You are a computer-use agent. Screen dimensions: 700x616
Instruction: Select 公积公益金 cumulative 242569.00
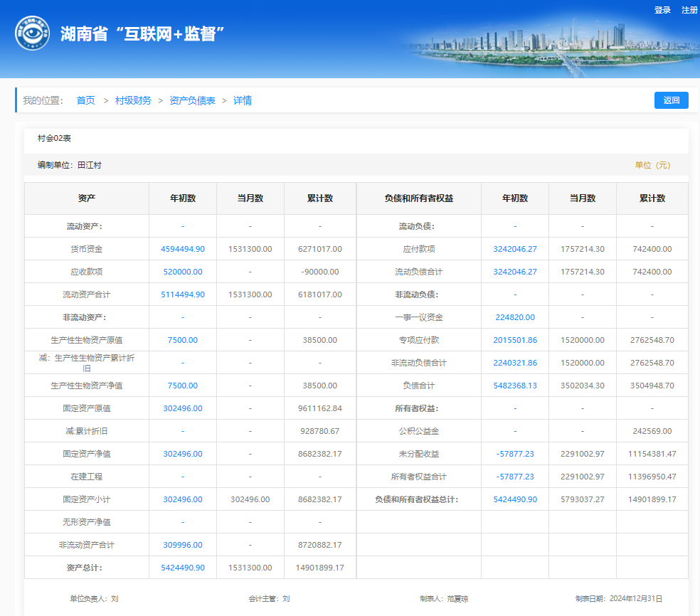click(652, 431)
